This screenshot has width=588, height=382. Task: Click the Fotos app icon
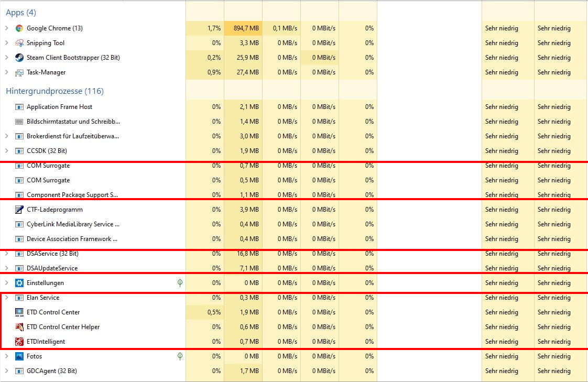point(19,356)
